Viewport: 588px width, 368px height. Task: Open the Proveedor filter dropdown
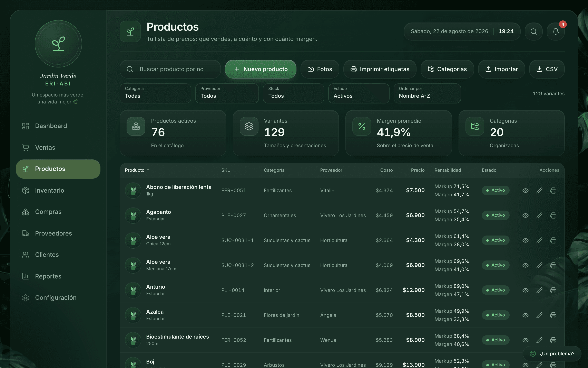pos(227,93)
